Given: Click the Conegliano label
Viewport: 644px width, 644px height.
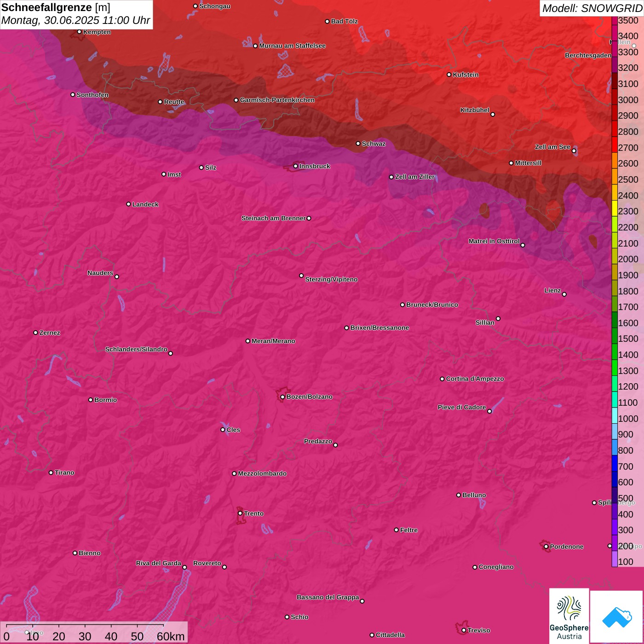Looking at the screenshot, I should pos(496,567).
